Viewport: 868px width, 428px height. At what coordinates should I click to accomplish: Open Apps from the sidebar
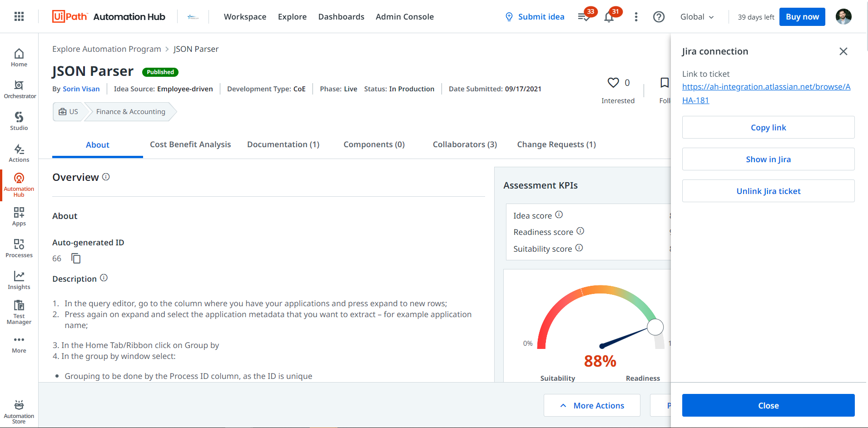pos(19,217)
